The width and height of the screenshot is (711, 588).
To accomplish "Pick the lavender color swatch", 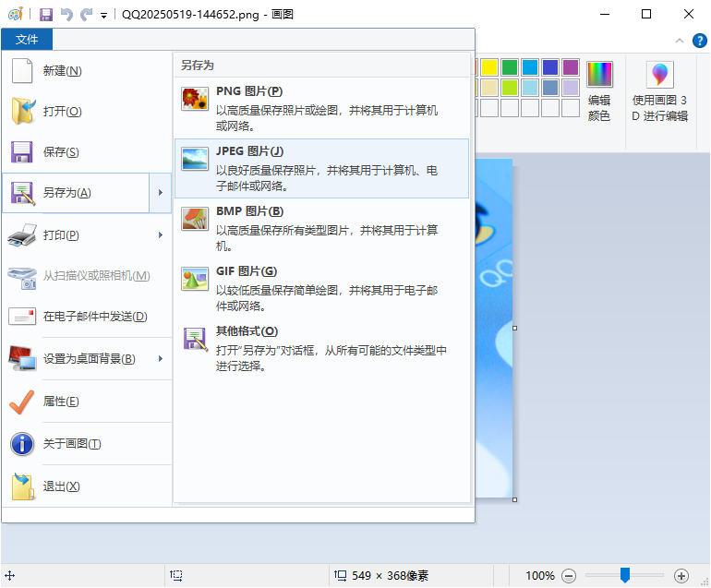I will click(x=571, y=88).
